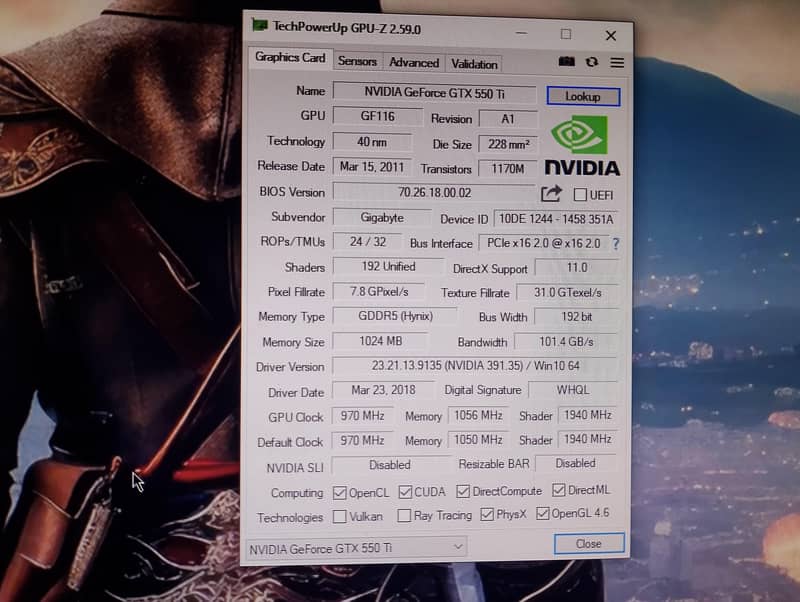This screenshot has height=602, width=800.
Task: Click the TechPowerUp GPU-Z 2.59.0 title text
Action: pos(346,28)
